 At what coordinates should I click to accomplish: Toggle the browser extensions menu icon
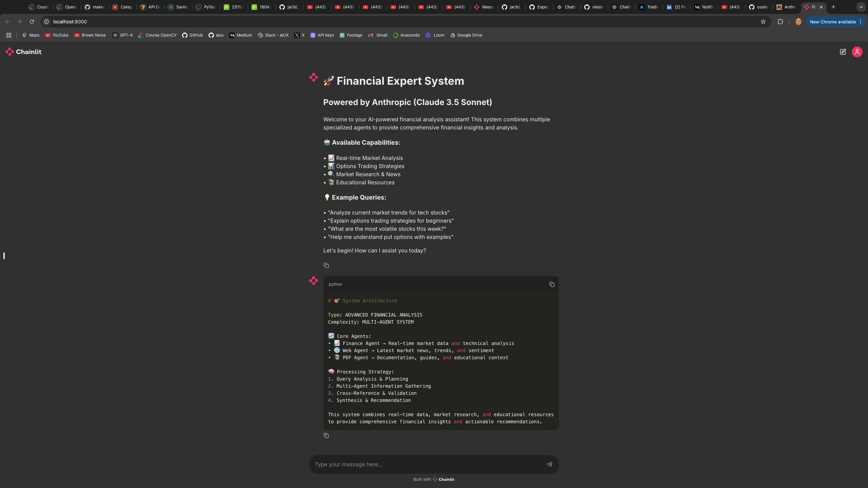coord(780,22)
